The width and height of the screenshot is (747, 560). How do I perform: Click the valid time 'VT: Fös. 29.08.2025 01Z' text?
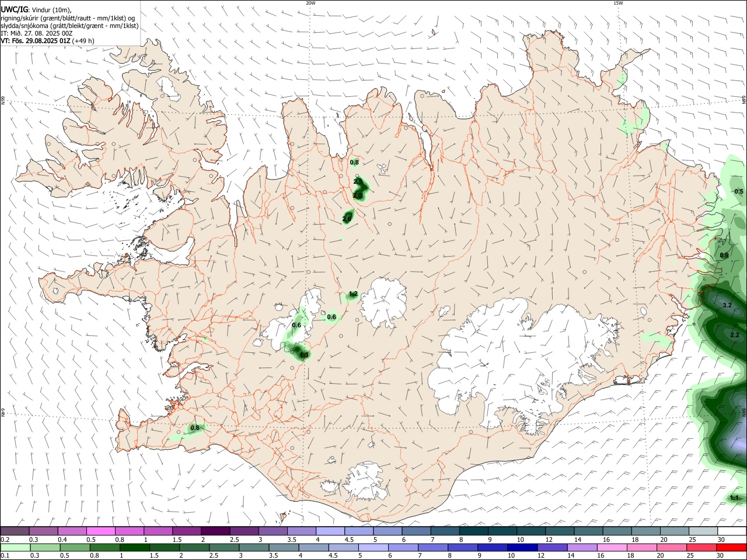point(36,41)
